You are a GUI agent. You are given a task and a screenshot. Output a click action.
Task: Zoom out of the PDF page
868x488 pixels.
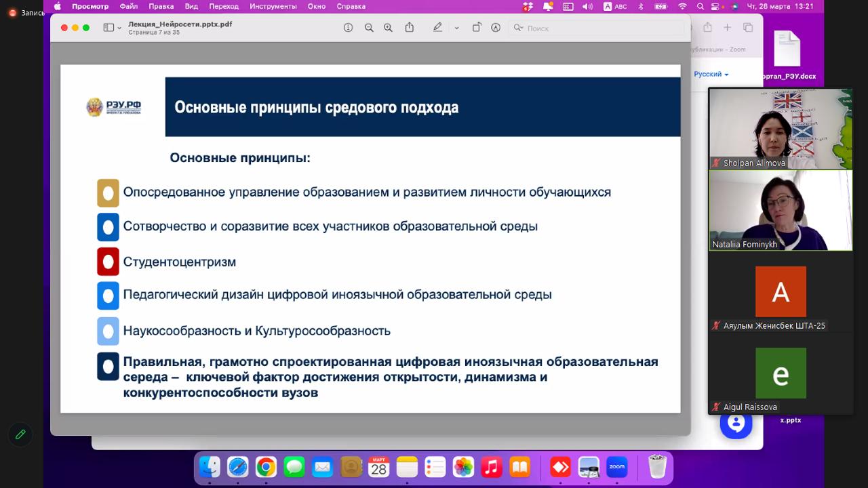369,28
